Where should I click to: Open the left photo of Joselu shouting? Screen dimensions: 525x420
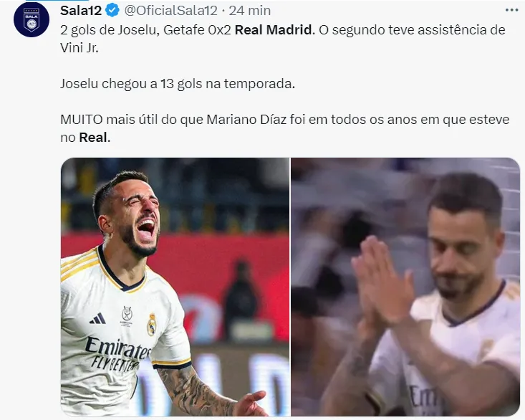coord(175,287)
